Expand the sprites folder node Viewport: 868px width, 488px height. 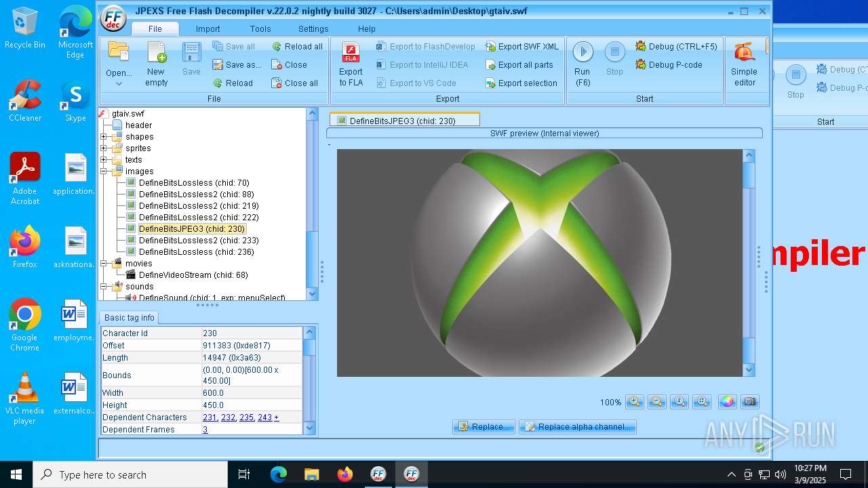[x=104, y=148]
